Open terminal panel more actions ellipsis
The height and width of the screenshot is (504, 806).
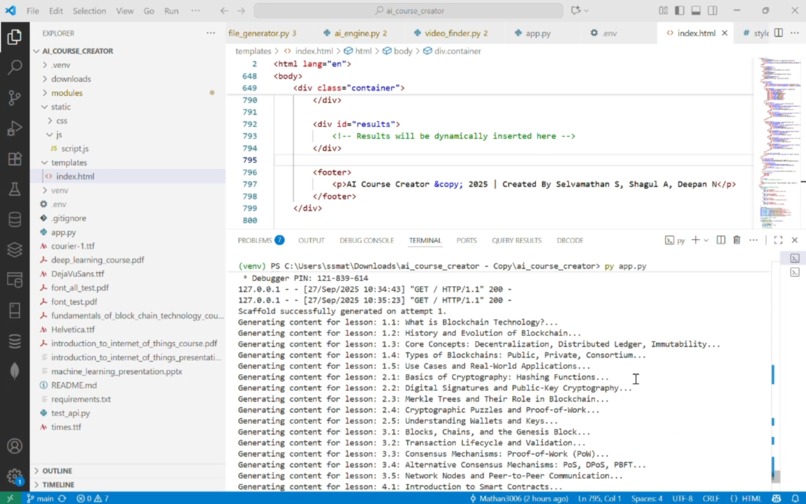[x=754, y=240]
